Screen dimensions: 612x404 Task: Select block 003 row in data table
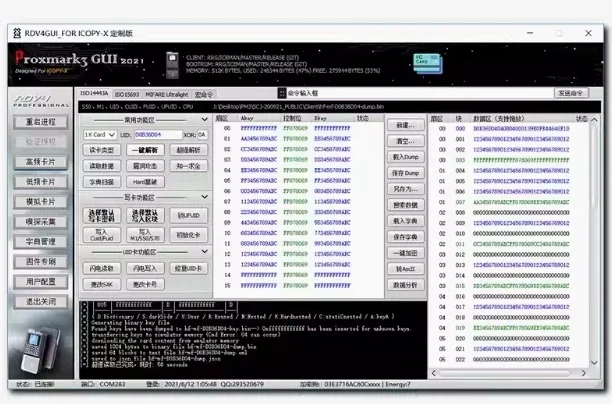click(511, 160)
